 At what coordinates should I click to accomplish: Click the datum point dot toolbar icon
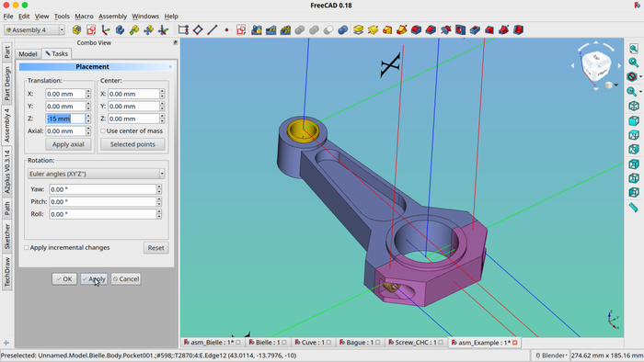pos(226,30)
